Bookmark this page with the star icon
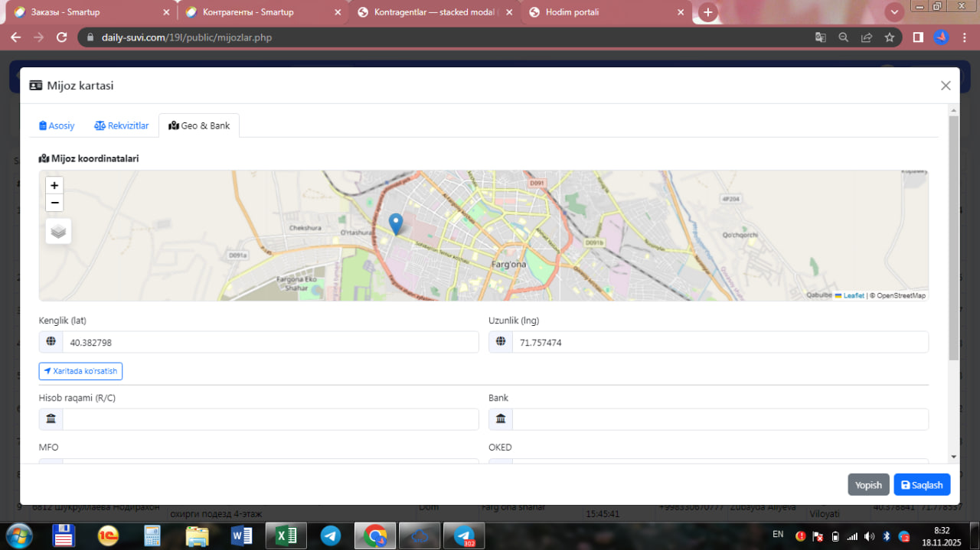The height and width of the screenshot is (550, 980). tap(889, 37)
